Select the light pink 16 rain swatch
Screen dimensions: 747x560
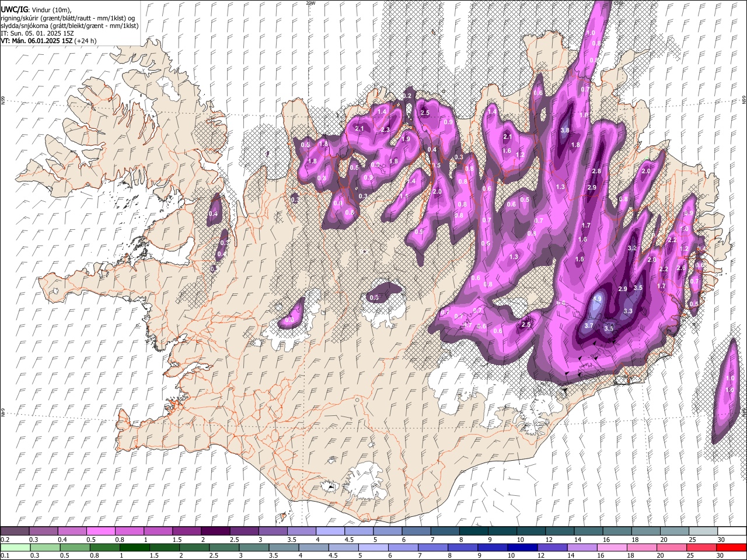click(612, 547)
